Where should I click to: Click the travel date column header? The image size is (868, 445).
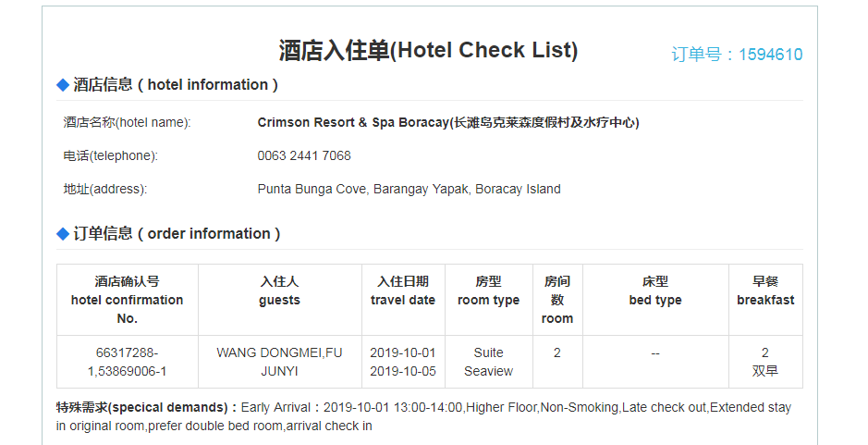402,290
